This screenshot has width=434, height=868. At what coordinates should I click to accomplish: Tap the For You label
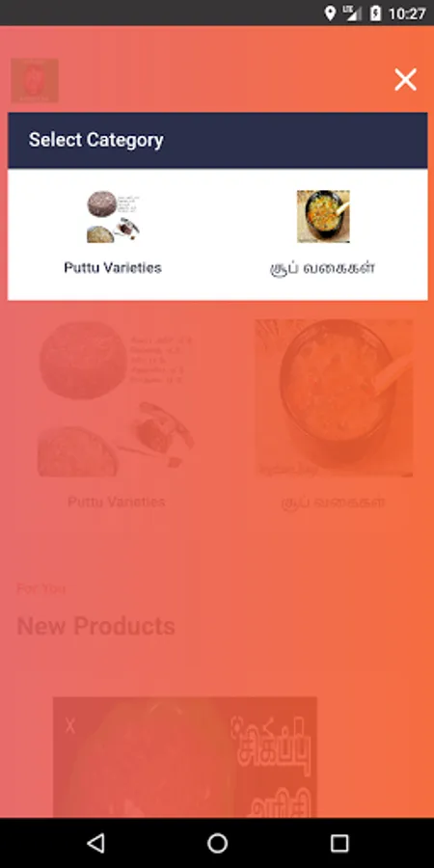[x=41, y=588]
